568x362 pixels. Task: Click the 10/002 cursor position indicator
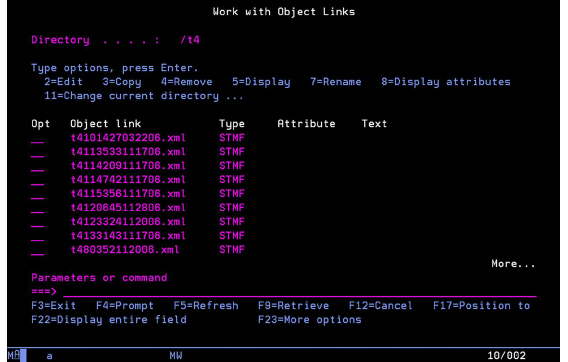[x=506, y=355]
